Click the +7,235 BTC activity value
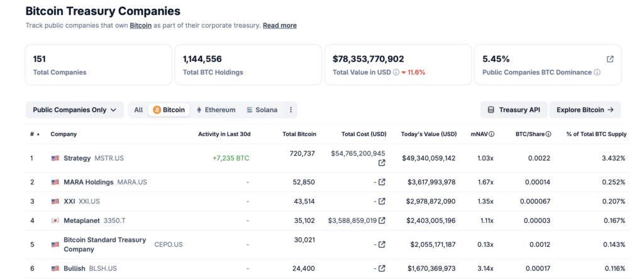The width and height of the screenshot is (644, 279). (231, 158)
